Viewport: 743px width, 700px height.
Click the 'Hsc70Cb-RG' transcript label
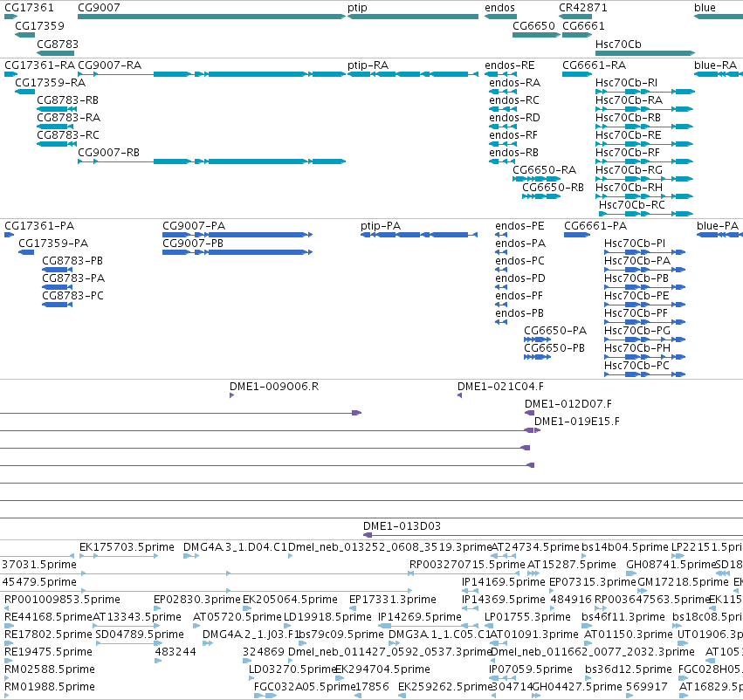(x=629, y=169)
